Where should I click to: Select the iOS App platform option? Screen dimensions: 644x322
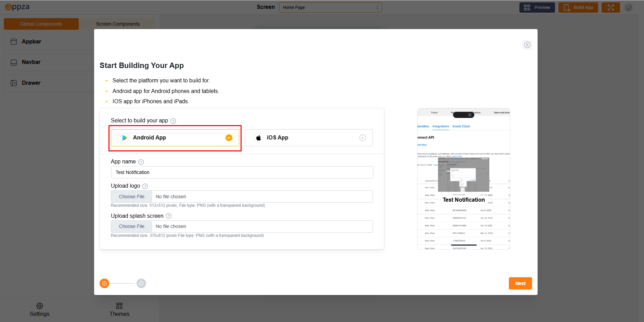(309, 138)
